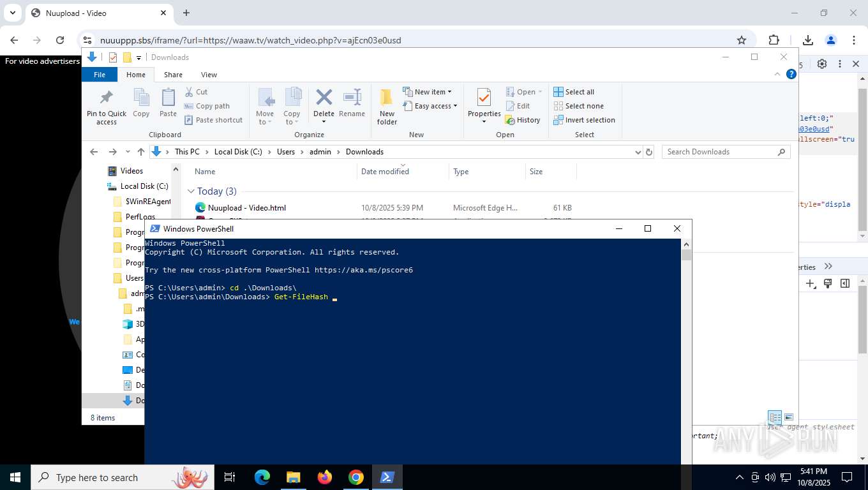Open recent locations dropdown arrow

click(x=128, y=152)
